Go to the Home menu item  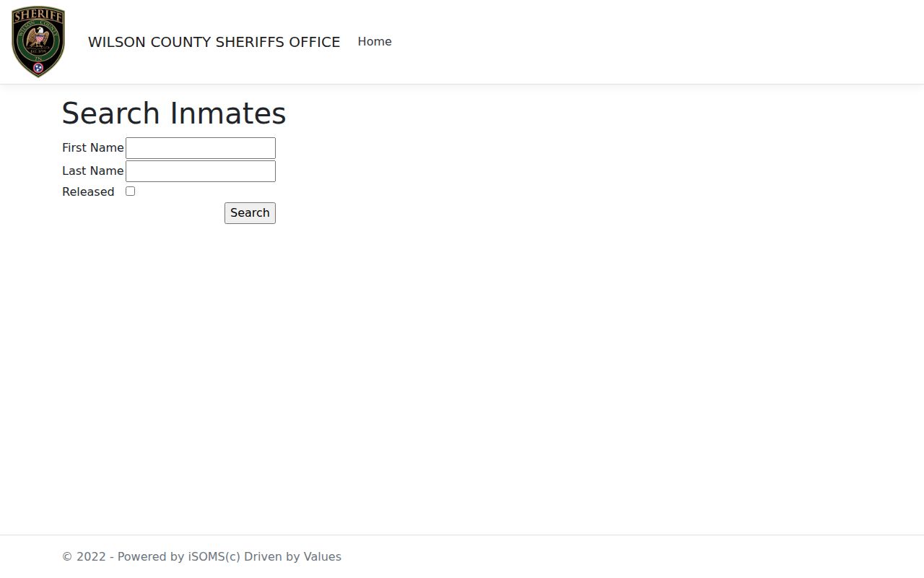click(x=375, y=42)
